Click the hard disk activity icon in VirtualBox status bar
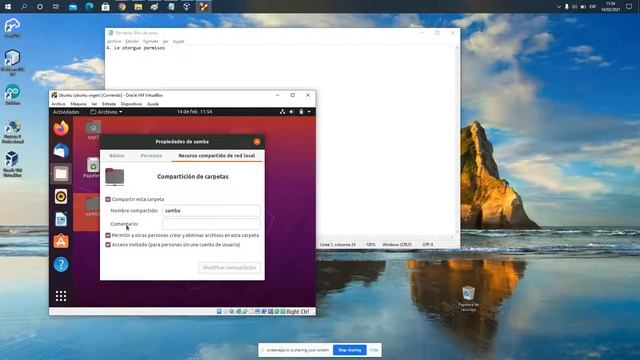This screenshot has width=640, height=360. point(219,311)
